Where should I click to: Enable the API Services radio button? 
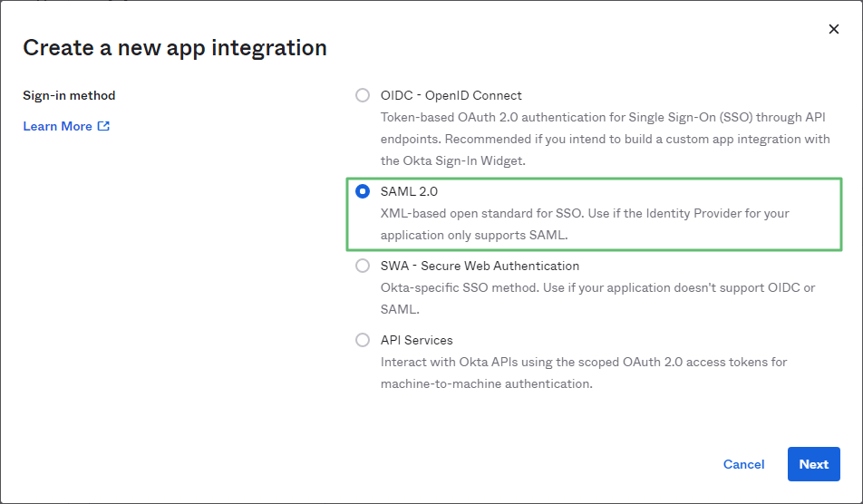click(363, 340)
